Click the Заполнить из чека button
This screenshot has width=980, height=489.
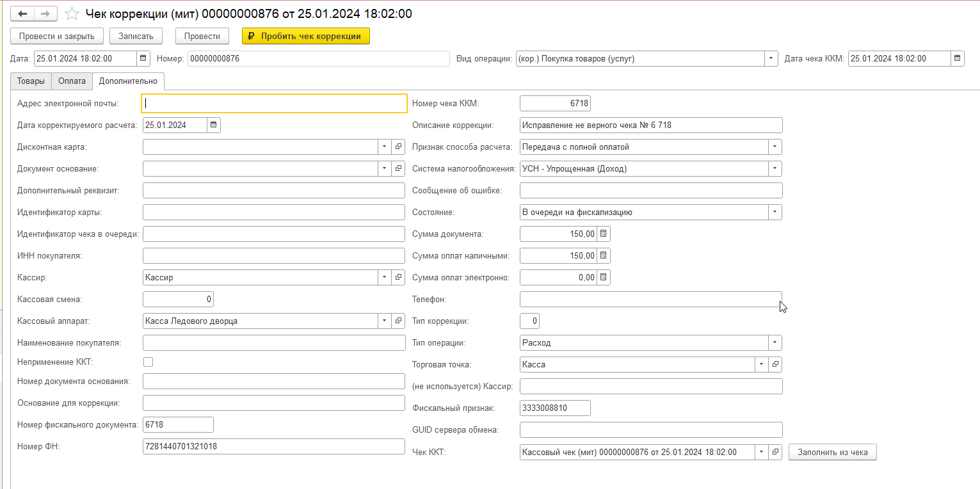832,452
